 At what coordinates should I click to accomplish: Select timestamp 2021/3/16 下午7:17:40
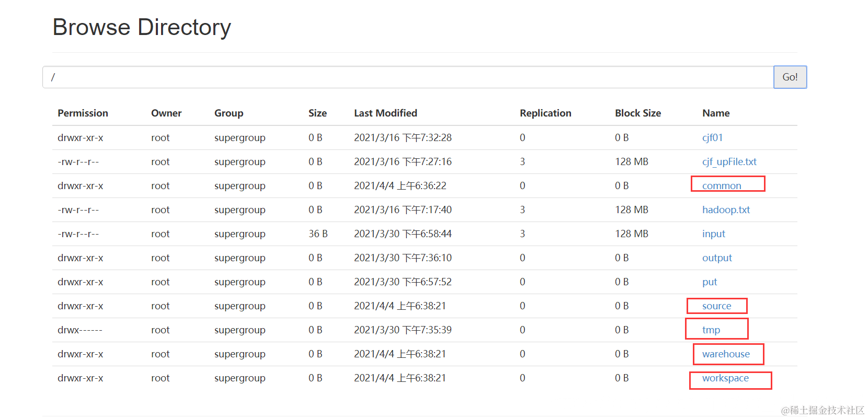click(x=403, y=210)
